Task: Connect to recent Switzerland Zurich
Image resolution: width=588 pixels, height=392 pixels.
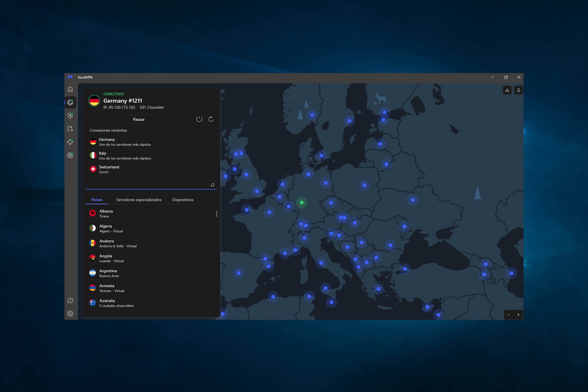Action: tap(151, 169)
